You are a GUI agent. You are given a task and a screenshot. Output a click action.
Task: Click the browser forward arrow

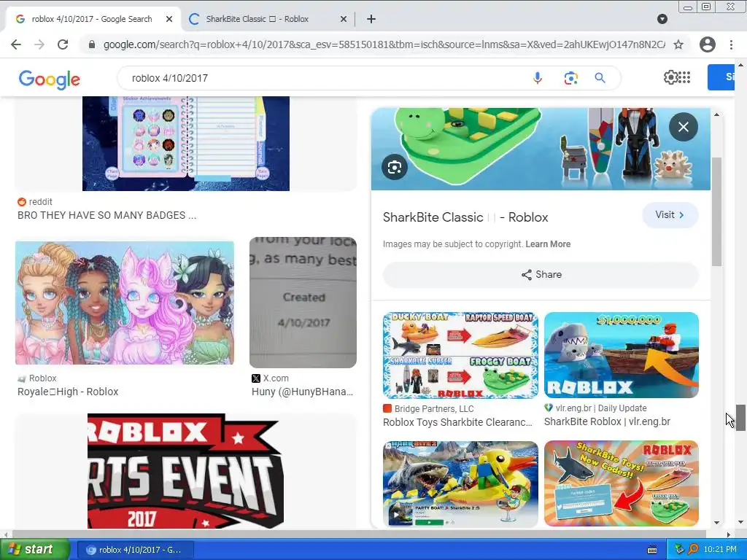39,44
